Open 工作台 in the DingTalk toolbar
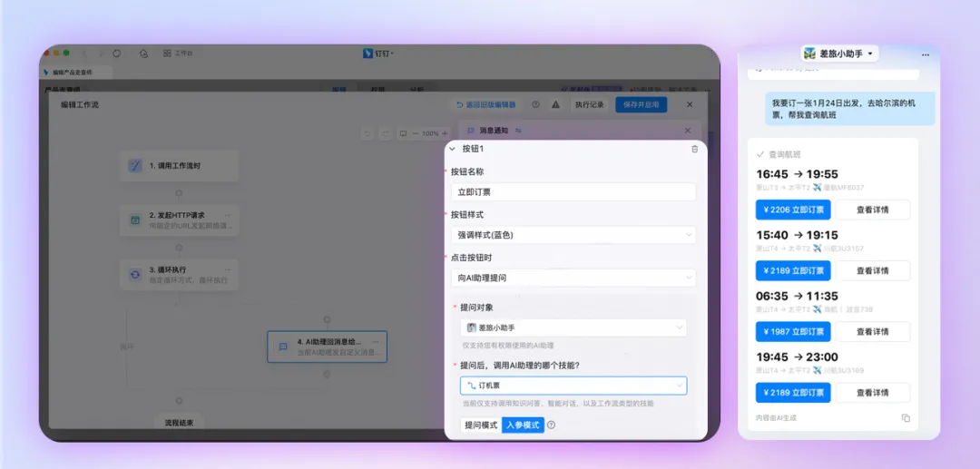 coord(178,54)
